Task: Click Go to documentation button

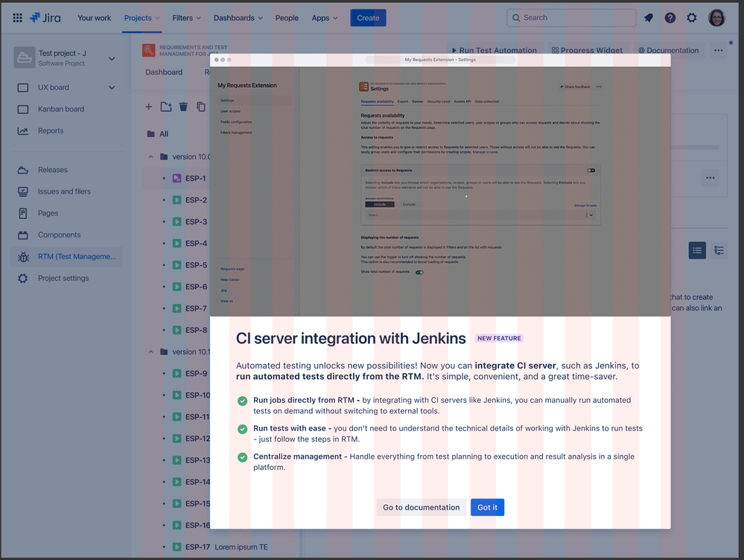Action: coord(422,507)
